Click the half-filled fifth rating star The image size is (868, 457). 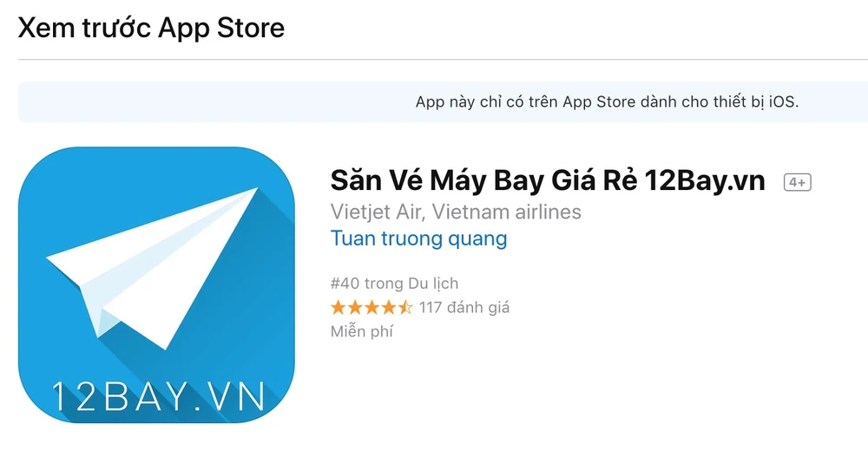coord(404,307)
